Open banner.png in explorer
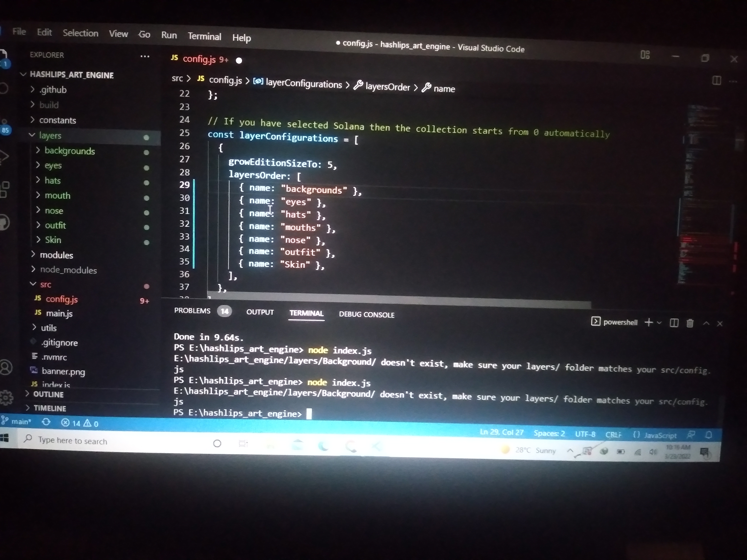This screenshot has height=560, width=747. [x=63, y=371]
